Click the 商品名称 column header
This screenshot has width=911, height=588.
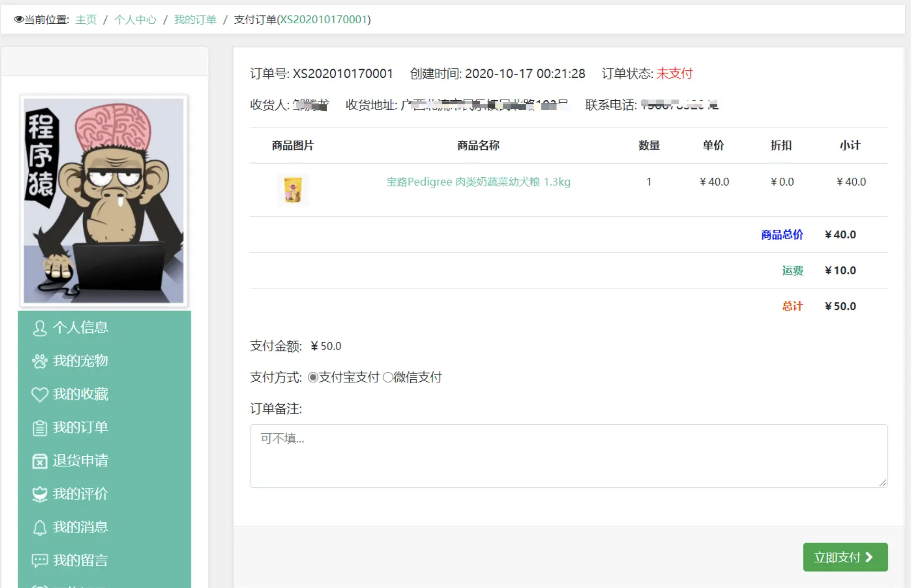pyautogui.click(x=478, y=145)
